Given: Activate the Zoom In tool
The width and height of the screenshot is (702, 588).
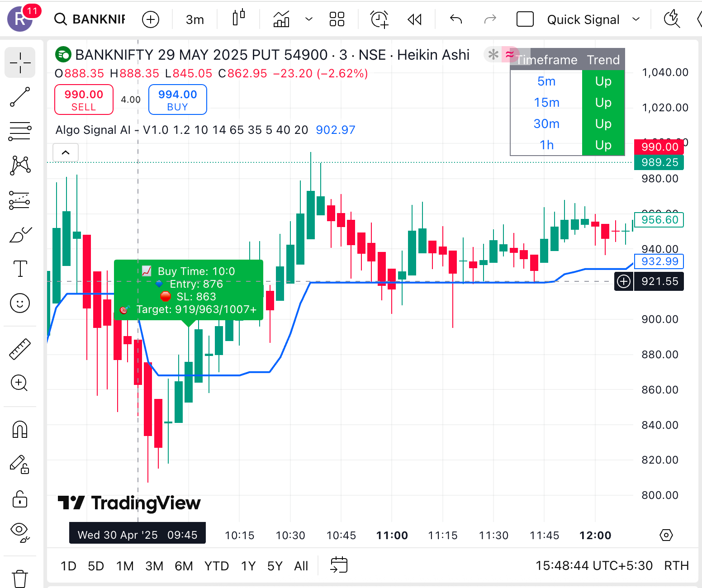Looking at the screenshot, I should pos(20,383).
